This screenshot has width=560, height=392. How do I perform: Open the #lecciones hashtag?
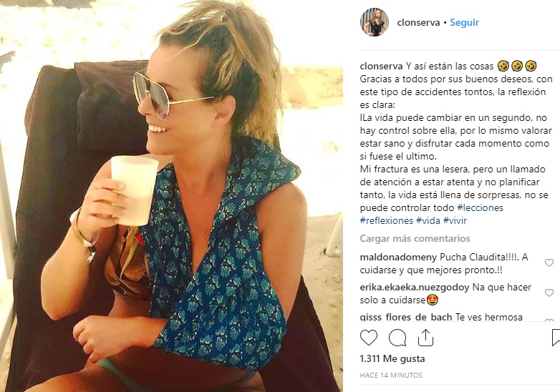[x=480, y=207]
